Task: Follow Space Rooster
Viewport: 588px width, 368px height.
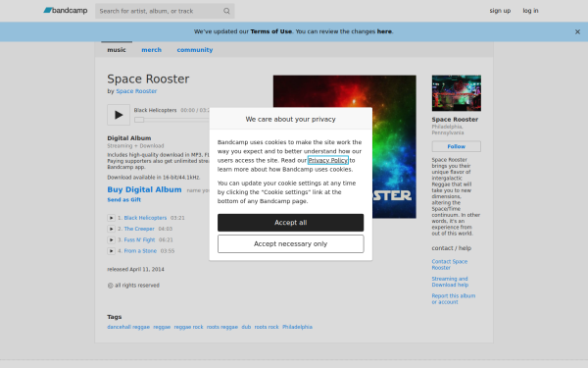Action: tap(456, 146)
